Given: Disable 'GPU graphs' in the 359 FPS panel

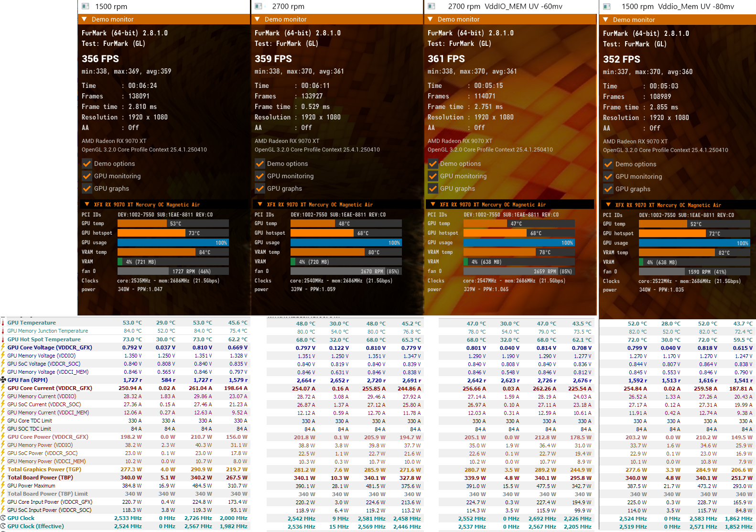Looking at the screenshot, I should coord(260,188).
